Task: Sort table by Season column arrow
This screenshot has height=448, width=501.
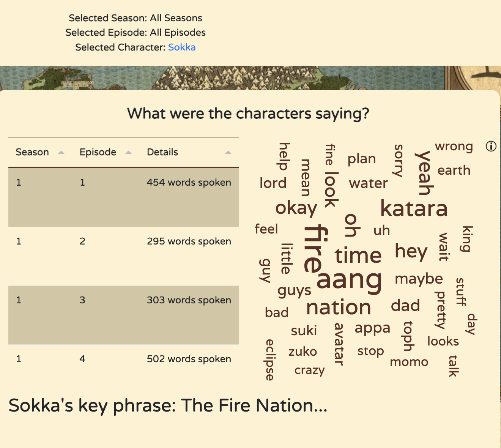Action: pyautogui.click(x=61, y=153)
